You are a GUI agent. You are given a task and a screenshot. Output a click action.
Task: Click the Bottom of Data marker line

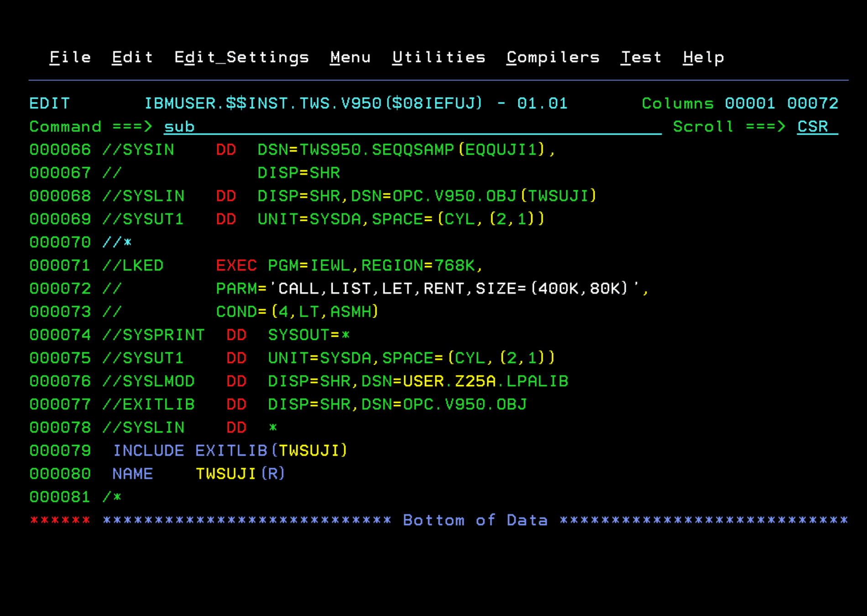[475, 520]
